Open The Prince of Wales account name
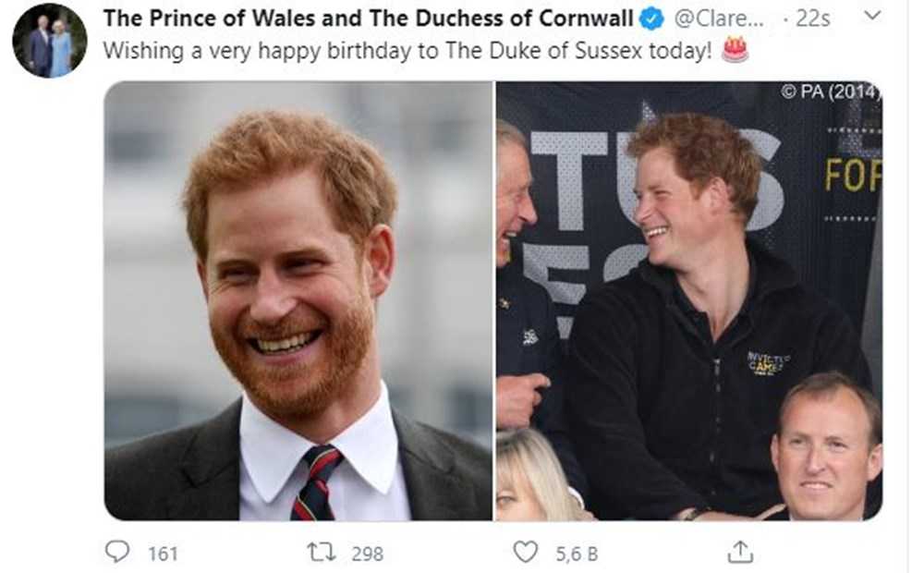The image size is (924, 573). [368, 18]
